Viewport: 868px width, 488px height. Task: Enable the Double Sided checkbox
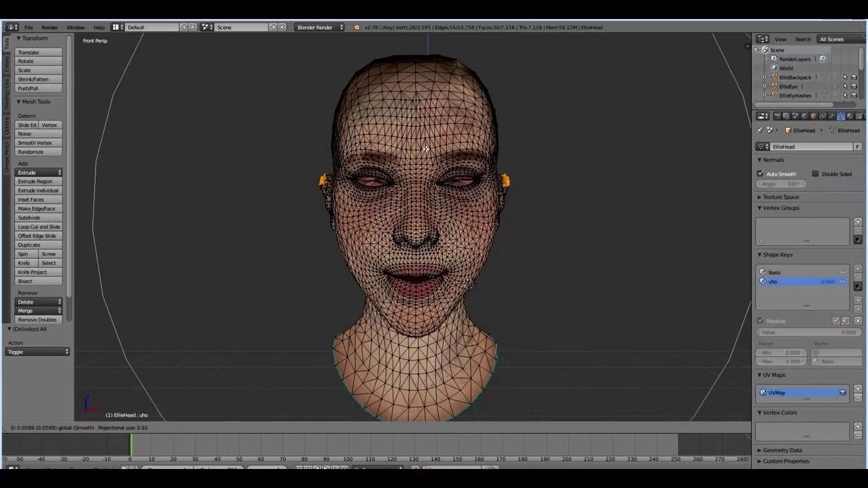coord(815,174)
